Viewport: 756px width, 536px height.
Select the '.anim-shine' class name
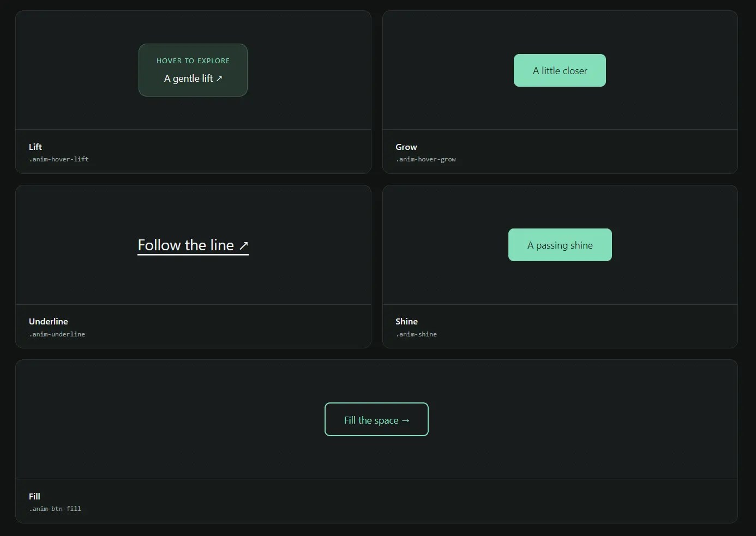point(416,334)
